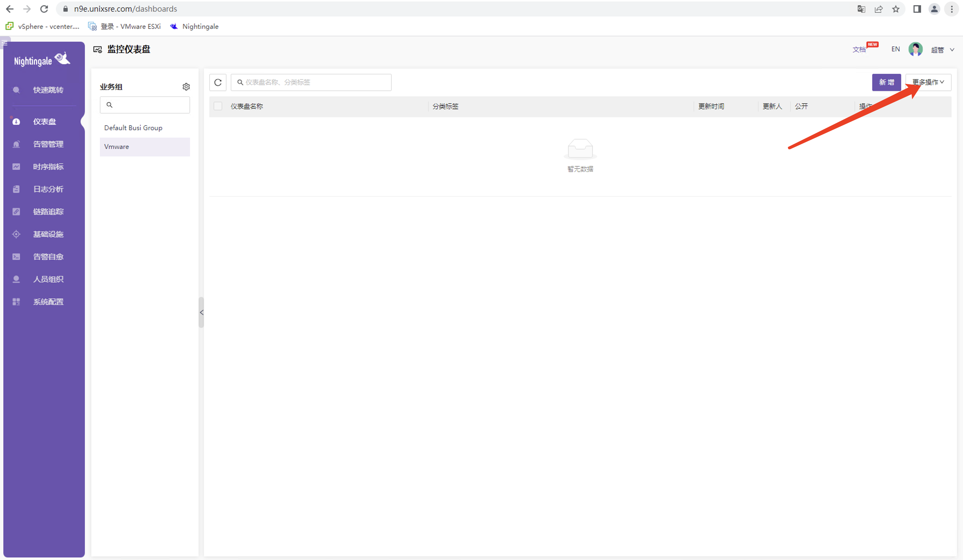Select Default Busi Group
This screenshot has width=963, height=560.
[x=145, y=128]
